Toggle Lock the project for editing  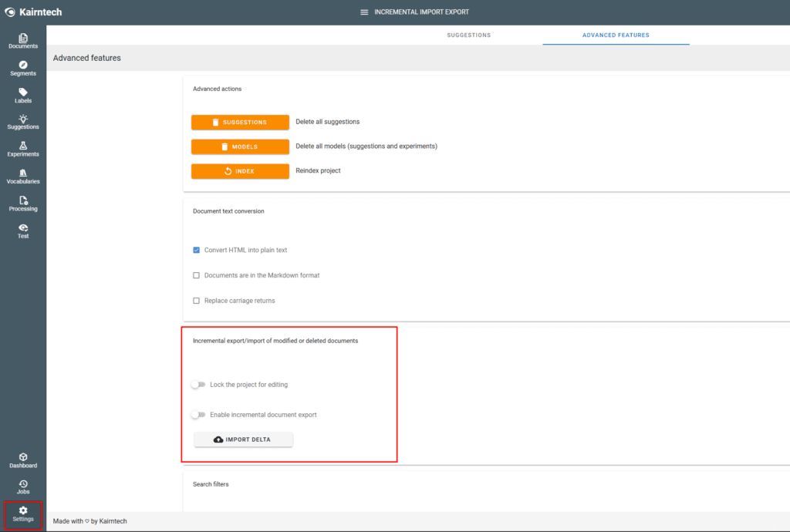click(x=198, y=385)
